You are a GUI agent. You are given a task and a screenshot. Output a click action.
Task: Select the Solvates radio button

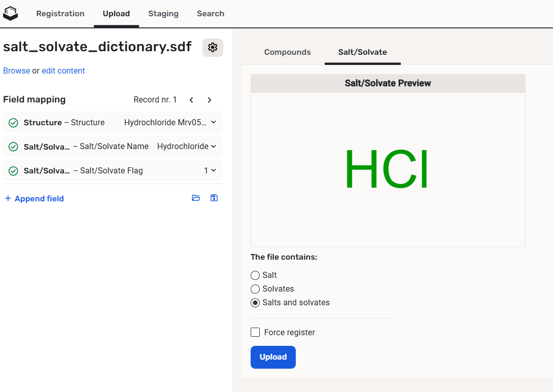point(255,289)
